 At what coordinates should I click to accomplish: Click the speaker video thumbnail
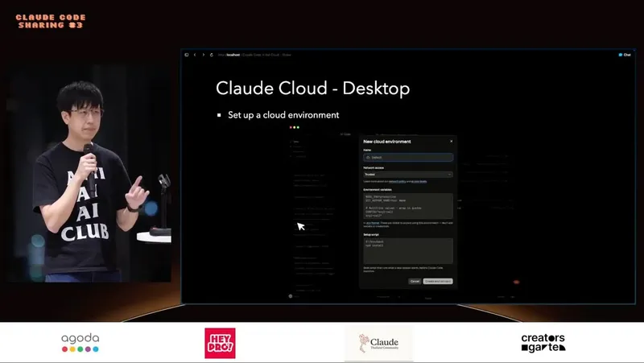89,175
